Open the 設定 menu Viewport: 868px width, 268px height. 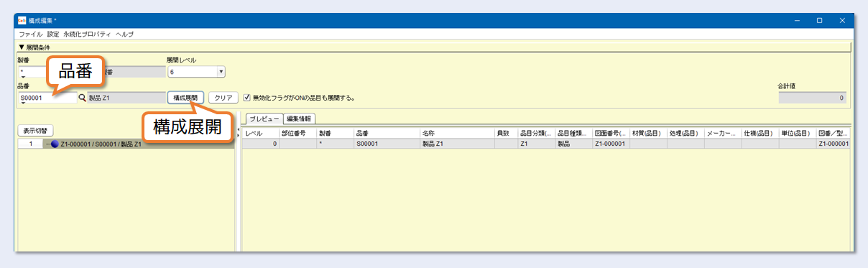[x=54, y=34]
